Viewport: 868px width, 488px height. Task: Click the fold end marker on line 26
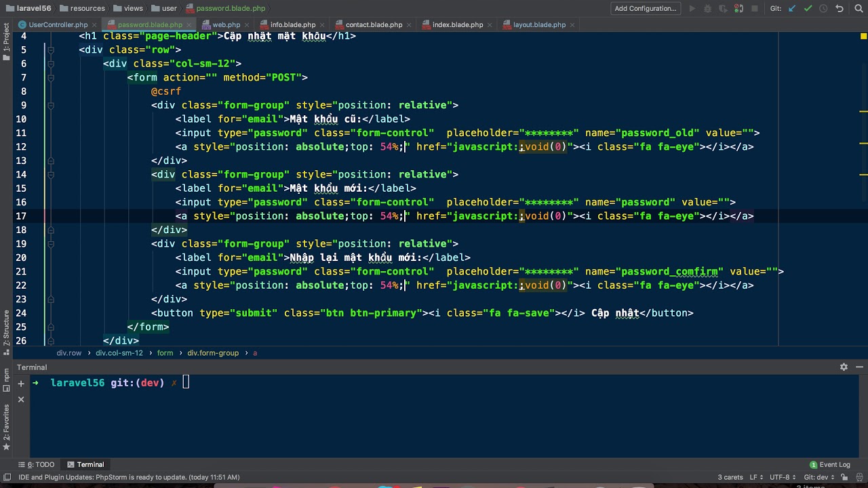pos(50,341)
